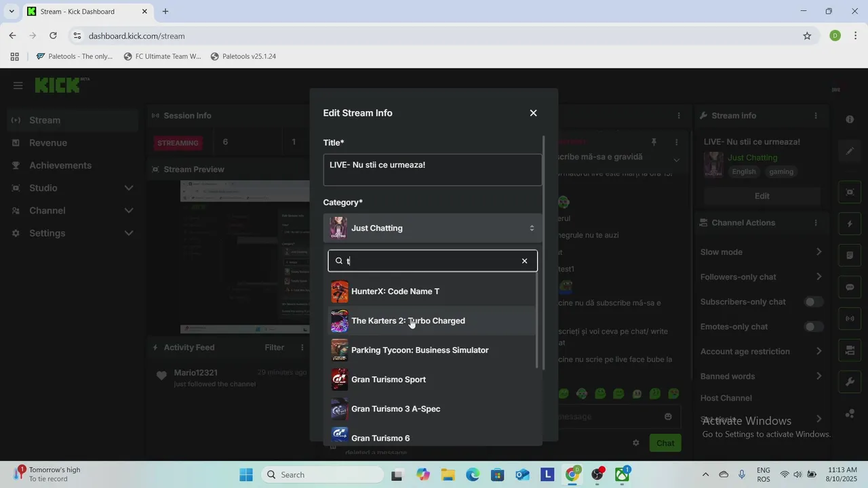Toggle the chat bubble widget icon
868x488 pixels.
(850, 287)
